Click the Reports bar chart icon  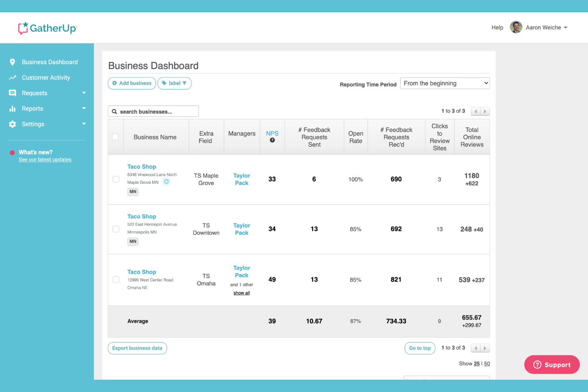click(x=12, y=108)
